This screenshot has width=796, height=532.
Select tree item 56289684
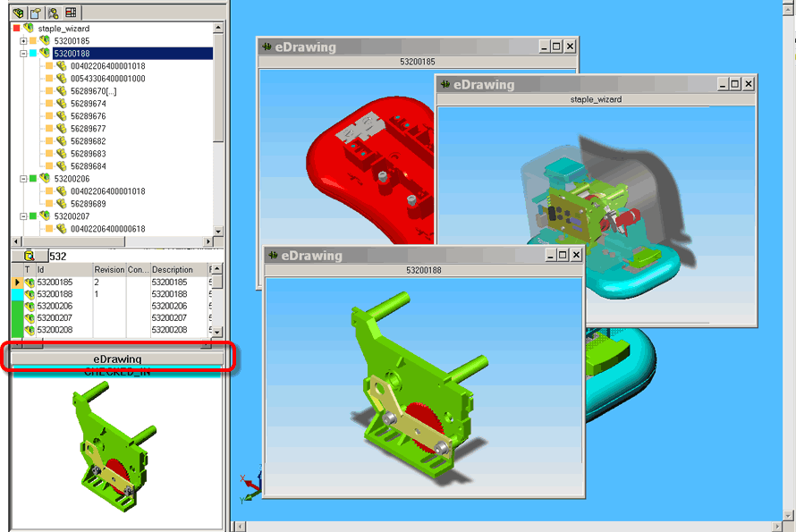89,166
